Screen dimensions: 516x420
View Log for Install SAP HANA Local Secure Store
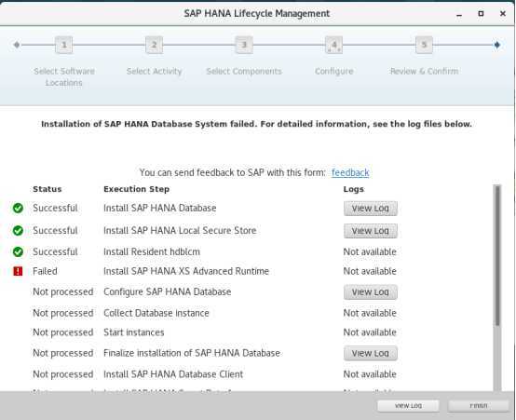(371, 231)
